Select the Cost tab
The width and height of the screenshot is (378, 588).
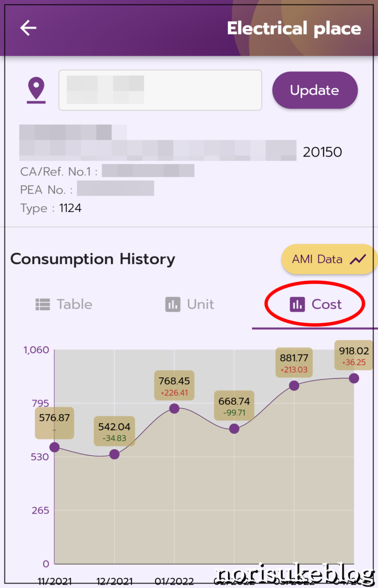click(x=315, y=305)
